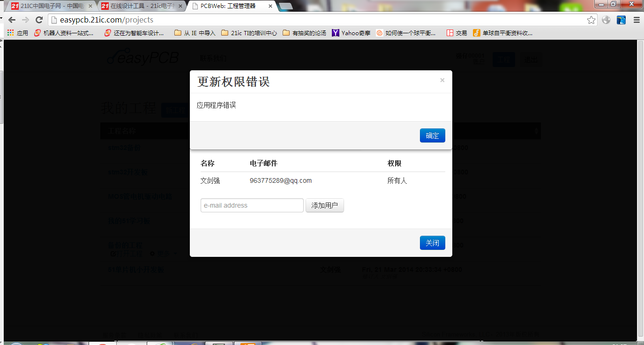Bookmark this page with star icon
Screen dimensions: 644x345
(592, 20)
